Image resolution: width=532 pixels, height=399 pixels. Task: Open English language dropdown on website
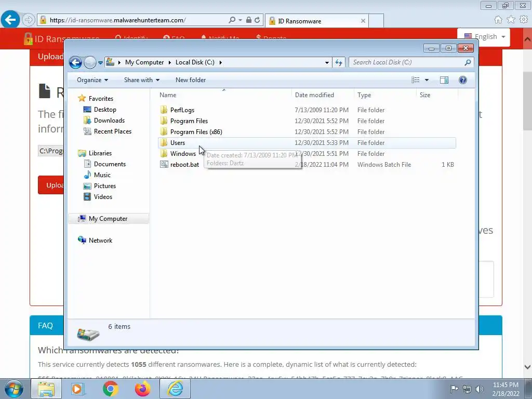coord(484,37)
